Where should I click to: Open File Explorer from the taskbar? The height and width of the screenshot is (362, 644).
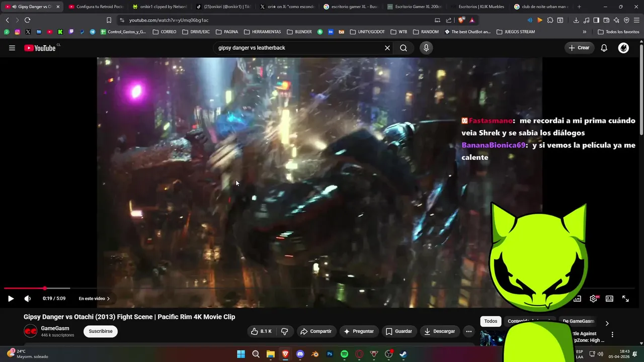coord(271,354)
